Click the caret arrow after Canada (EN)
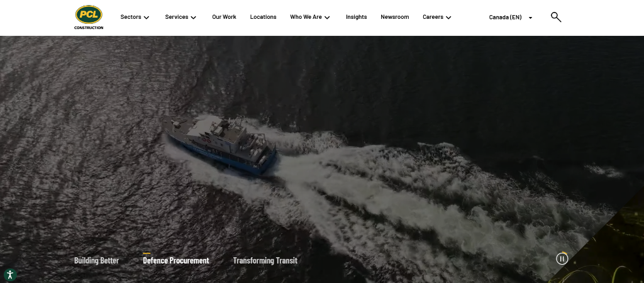Viewport: 644px width, 283px height. (x=530, y=18)
